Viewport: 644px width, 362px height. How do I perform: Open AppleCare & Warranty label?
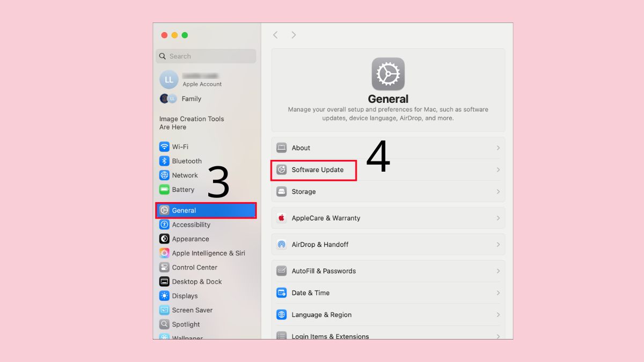[x=326, y=218]
